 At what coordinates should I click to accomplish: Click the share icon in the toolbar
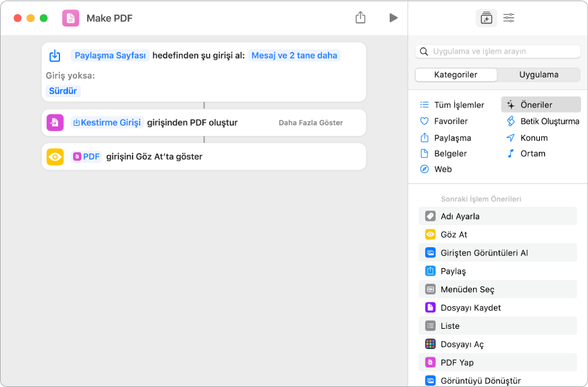pyautogui.click(x=361, y=18)
